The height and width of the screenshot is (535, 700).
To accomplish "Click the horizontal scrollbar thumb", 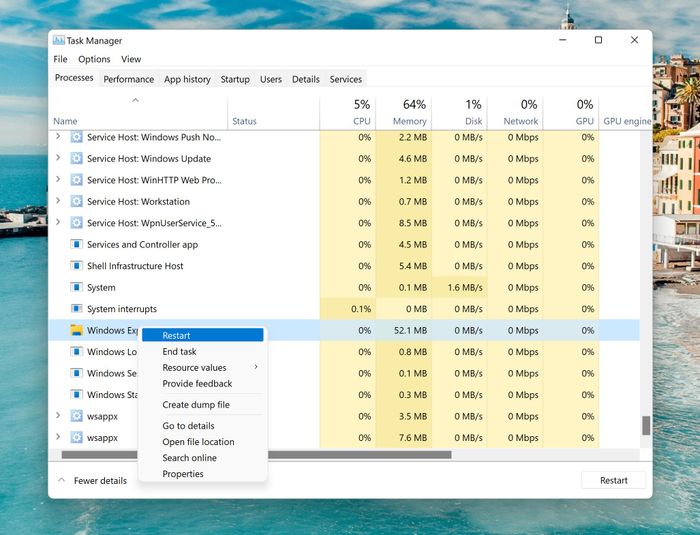I will 256,455.
